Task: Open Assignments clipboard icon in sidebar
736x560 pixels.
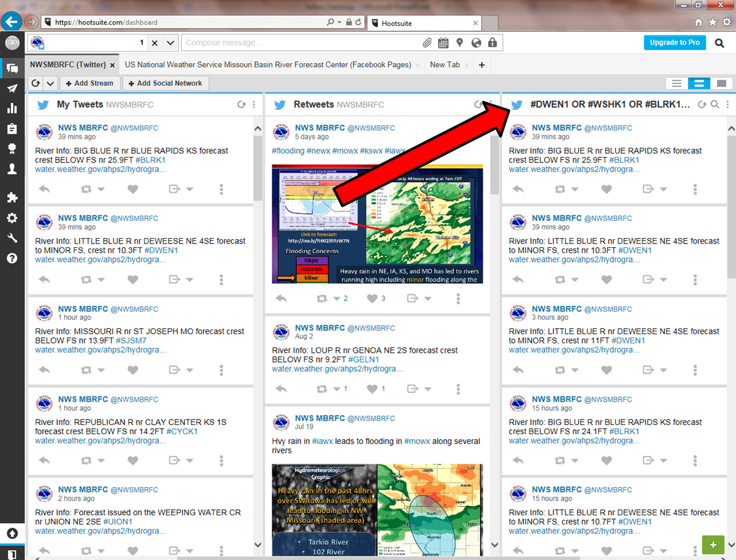Action: pos(12,129)
